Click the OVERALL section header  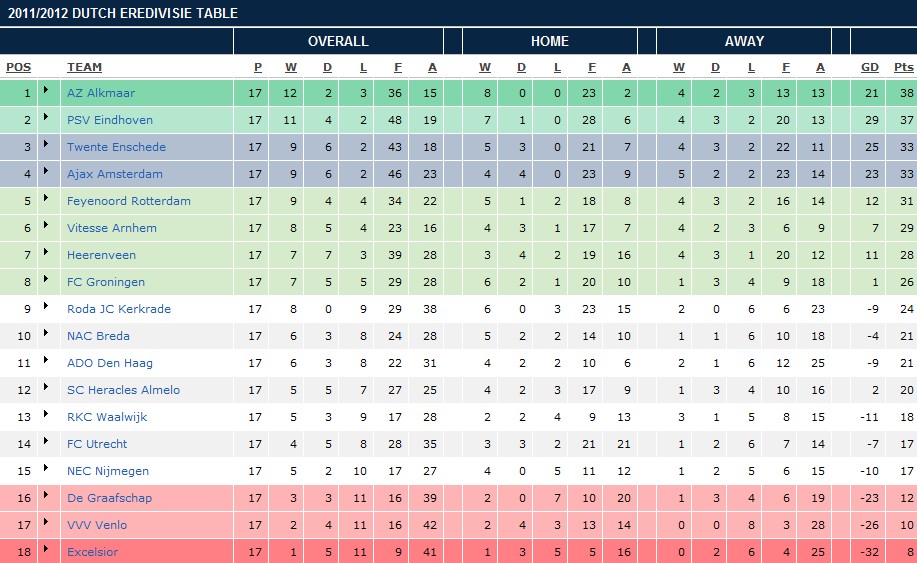[x=338, y=41]
